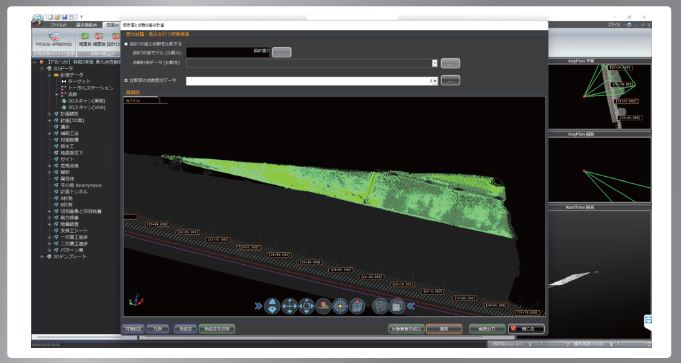Click the browse button next to the point cloud data dropdown
Viewport: 681px width, 363px height.
(x=450, y=63)
